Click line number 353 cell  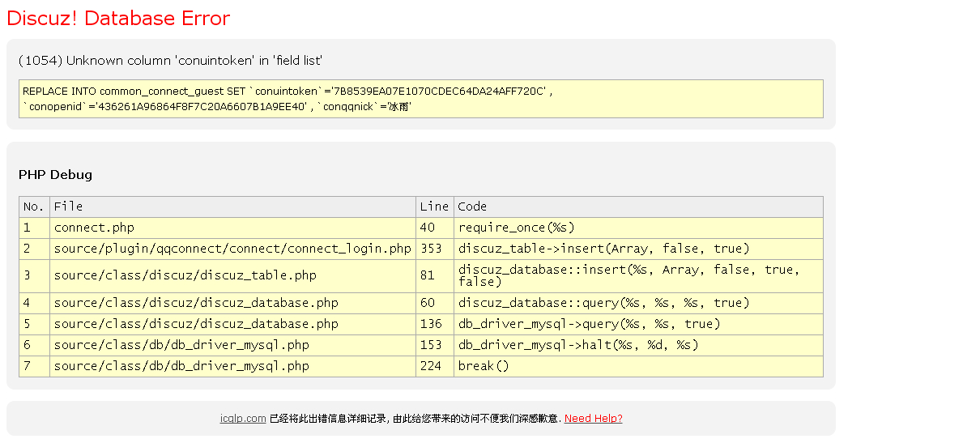coord(432,249)
